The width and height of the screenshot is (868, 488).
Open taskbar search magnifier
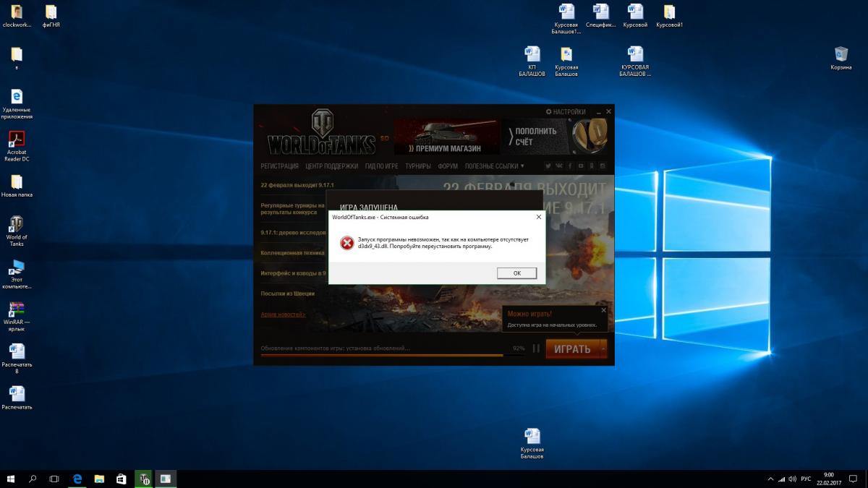[33, 479]
